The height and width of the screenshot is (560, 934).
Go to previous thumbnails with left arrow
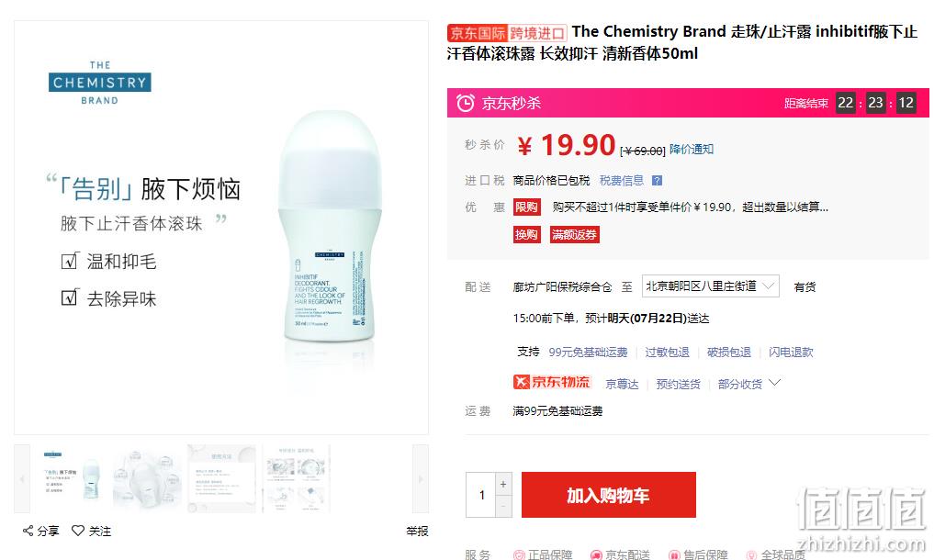22,478
